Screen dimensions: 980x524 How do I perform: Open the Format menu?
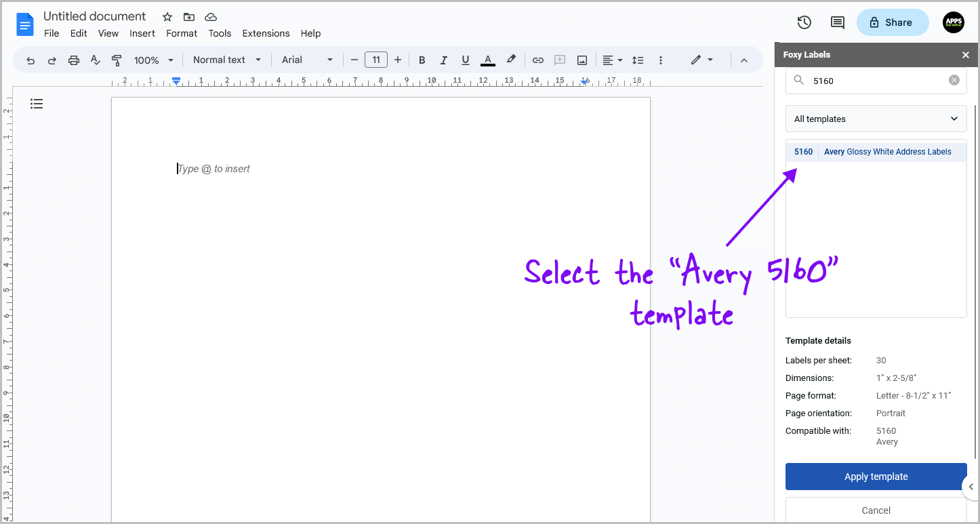click(182, 33)
